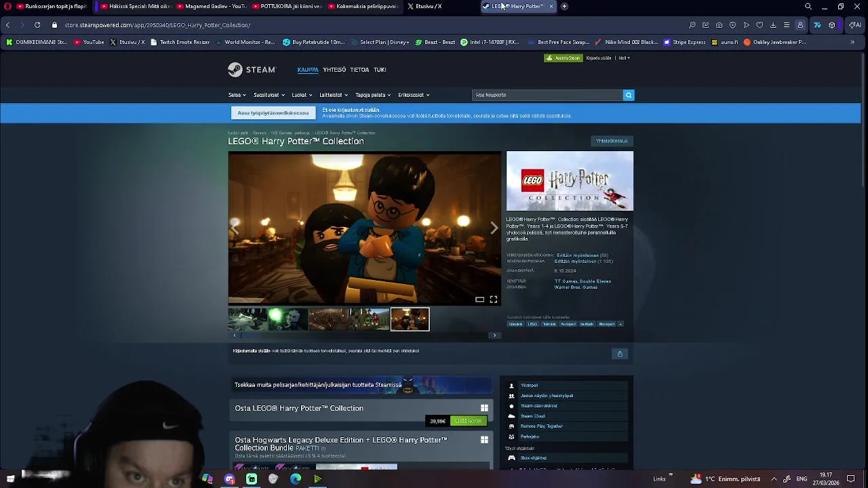Select the TUKI navigation tab
Screen dimensions: 868x488
tap(380, 70)
